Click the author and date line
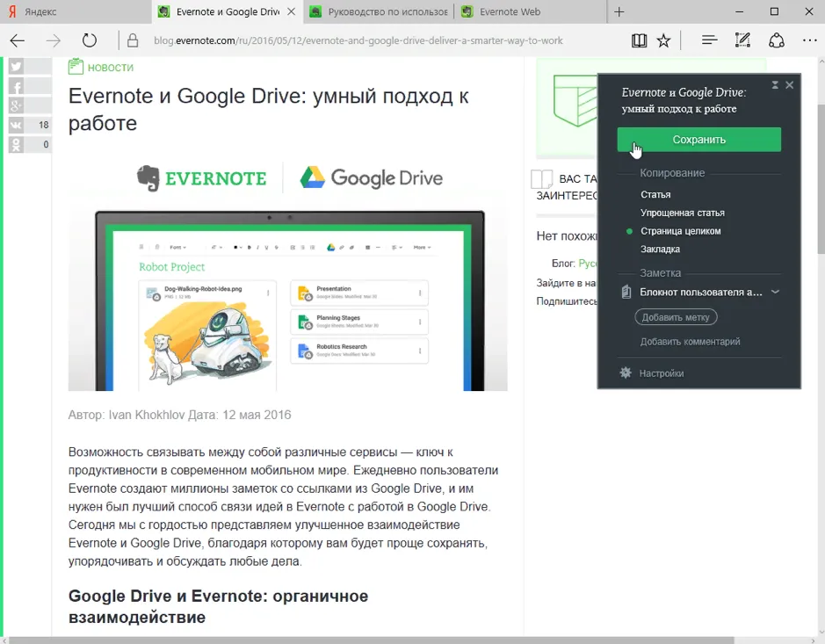 (x=179, y=415)
